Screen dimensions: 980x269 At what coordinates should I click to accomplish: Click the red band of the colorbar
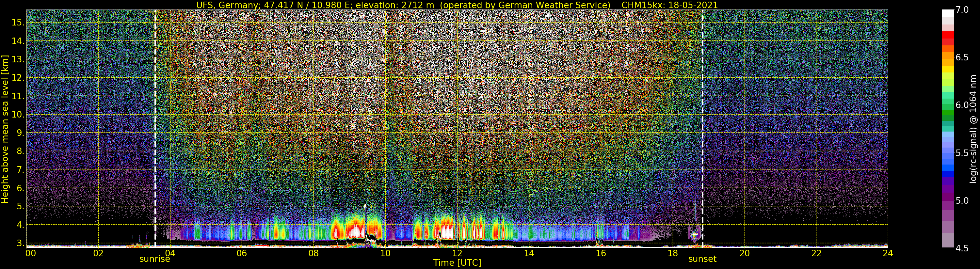coord(947,38)
